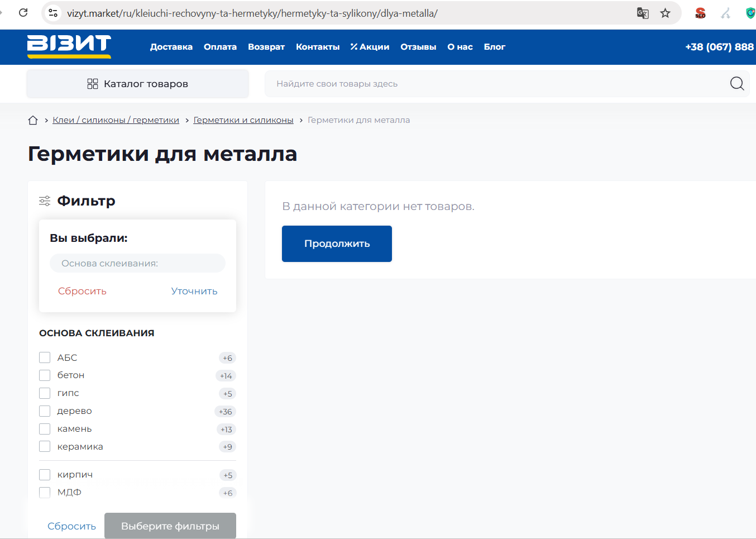756x539 pixels.
Task: Click the search magnifier icon
Action: (x=737, y=84)
